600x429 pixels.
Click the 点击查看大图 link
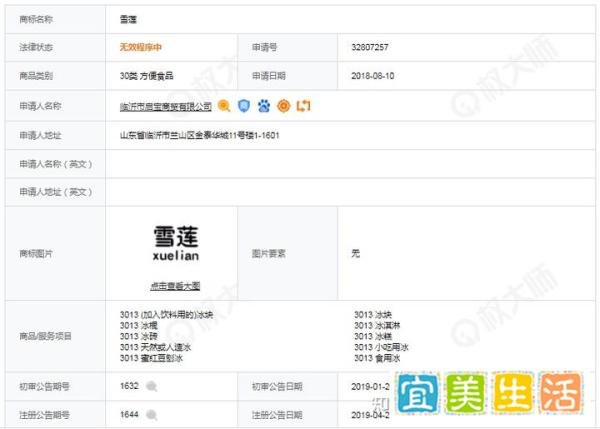click(175, 286)
